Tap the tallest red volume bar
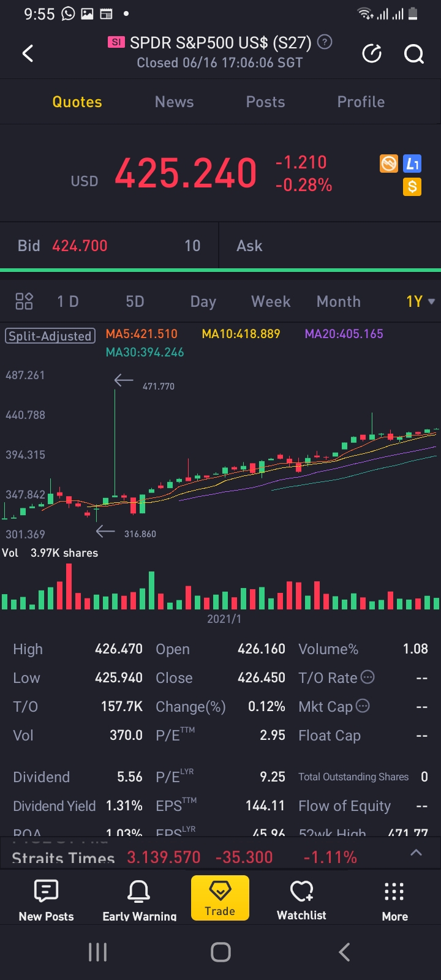Screen dimensions: 441x980 pos(69,586)
